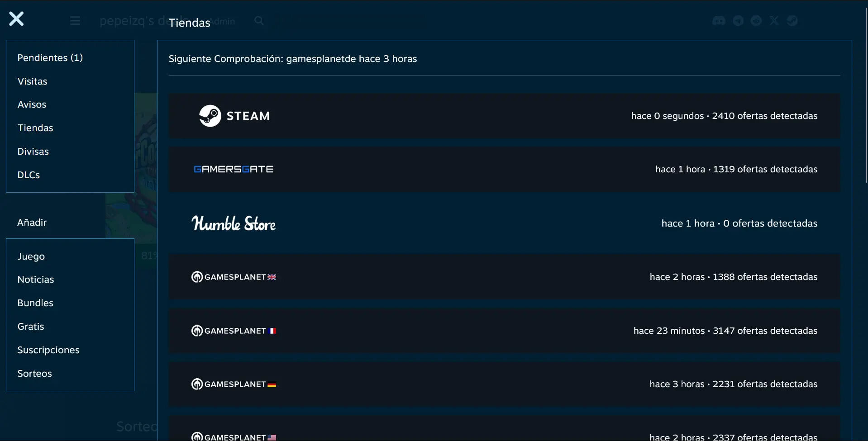Click the Reddit icon in the header
The image size is (868, 441).
click(756, 21)
